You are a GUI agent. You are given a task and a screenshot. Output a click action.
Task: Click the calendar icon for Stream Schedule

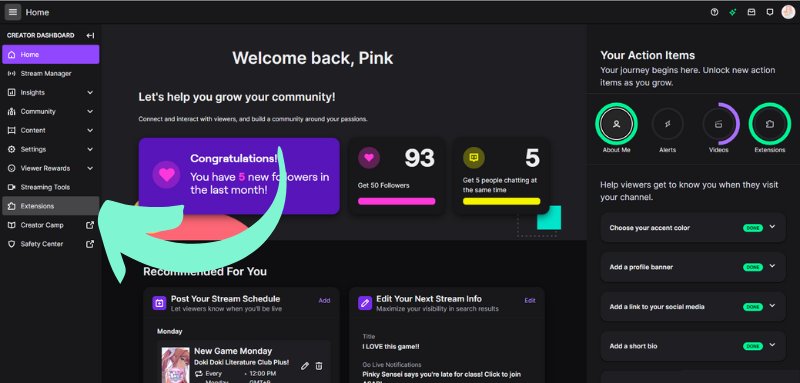point(159,303)
